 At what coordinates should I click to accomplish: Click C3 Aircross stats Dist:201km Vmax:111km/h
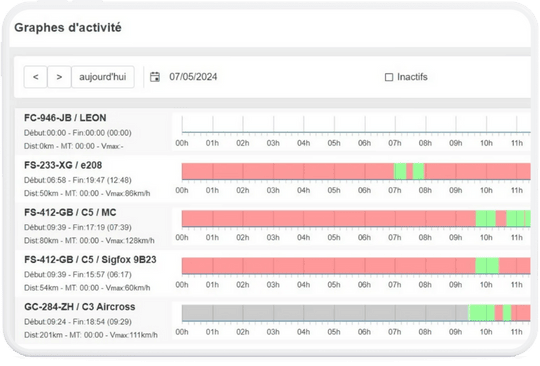coord(91,335)
